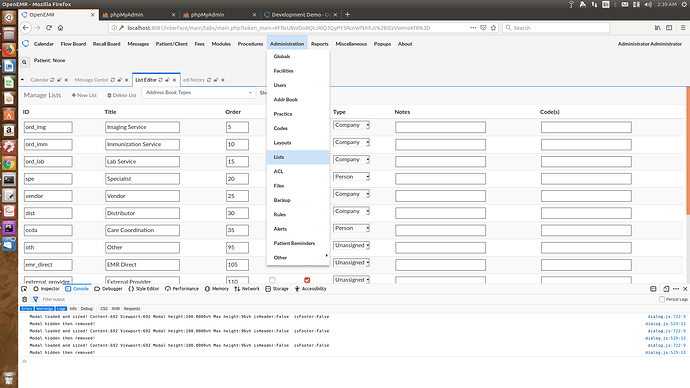Click the Firefox back arrow
Image resolution: width=690 pixels, height=388 pixels.
coord(26,28)
